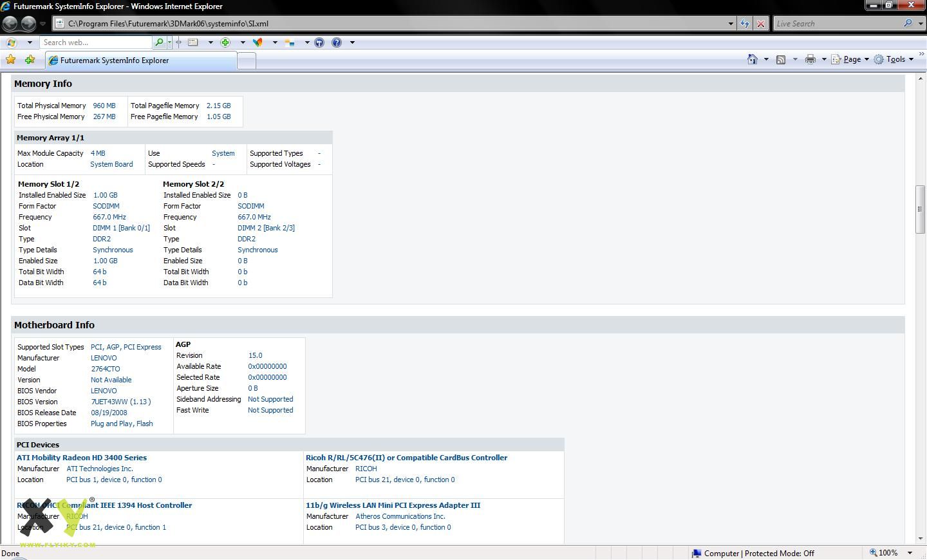The height and width of the screenshot is (560, 927).
Task: Click the motherboard model 2764CTO value
Action: pyautogui.click(x=105, y=369)
